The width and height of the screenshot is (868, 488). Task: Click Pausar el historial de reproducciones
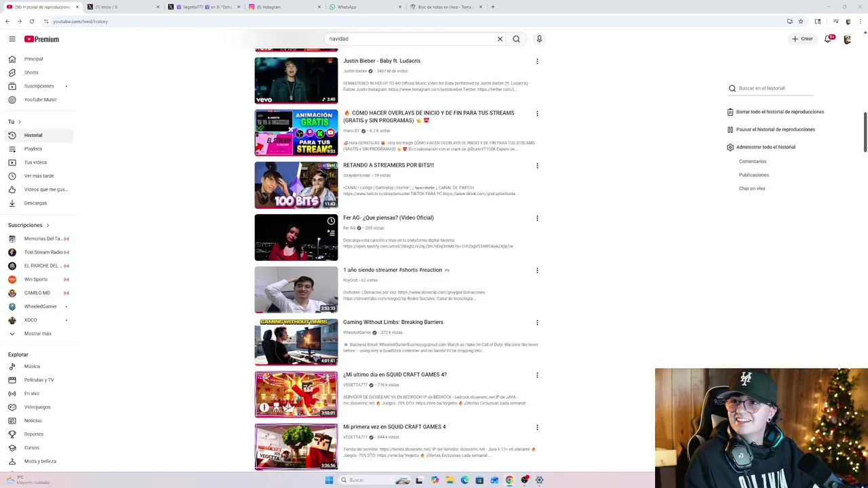coord(771,129)
